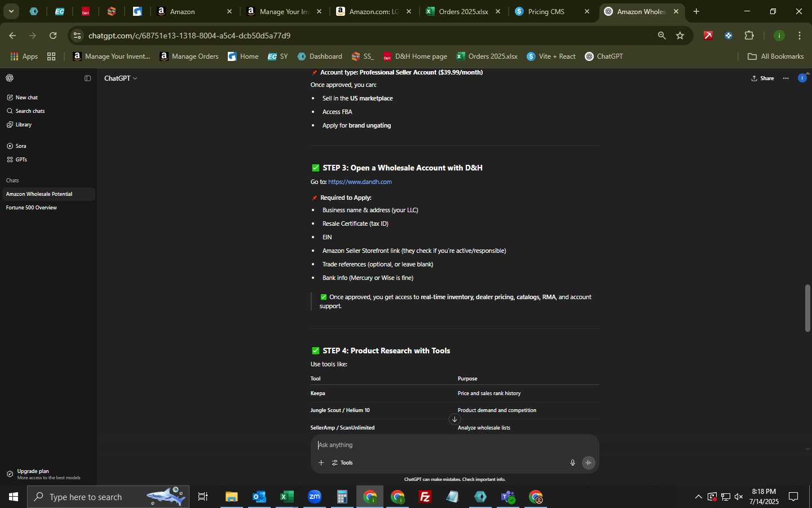Viewport: 812px width, 508px height.
Task: Open the Chrome three-dot menu
Action: (800, 36)
